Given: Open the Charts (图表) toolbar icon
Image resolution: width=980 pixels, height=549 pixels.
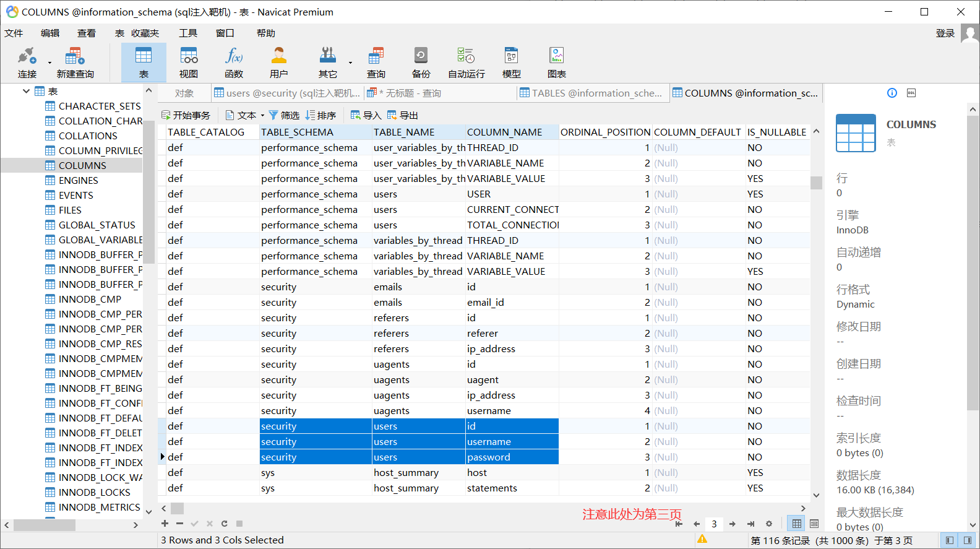Looking at the screenshot, I should (557, 62).
